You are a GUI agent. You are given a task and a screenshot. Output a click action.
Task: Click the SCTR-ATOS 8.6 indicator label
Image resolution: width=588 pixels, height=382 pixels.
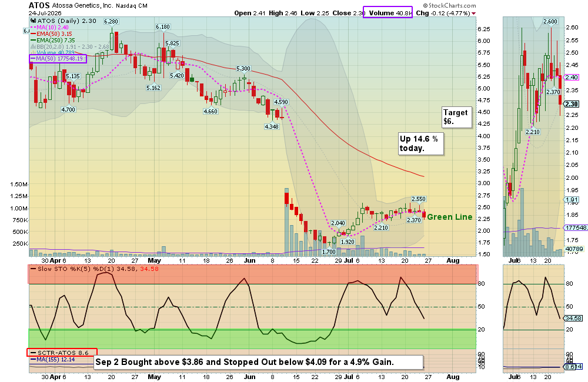pyautogui.click(x=62, y=353)
